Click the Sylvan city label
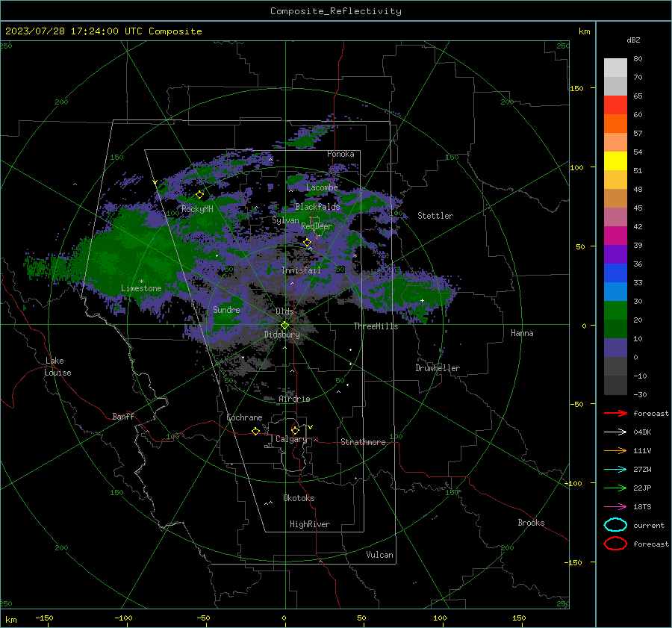Viewport: 672px width, 628px height. click(x=285, y=220)
